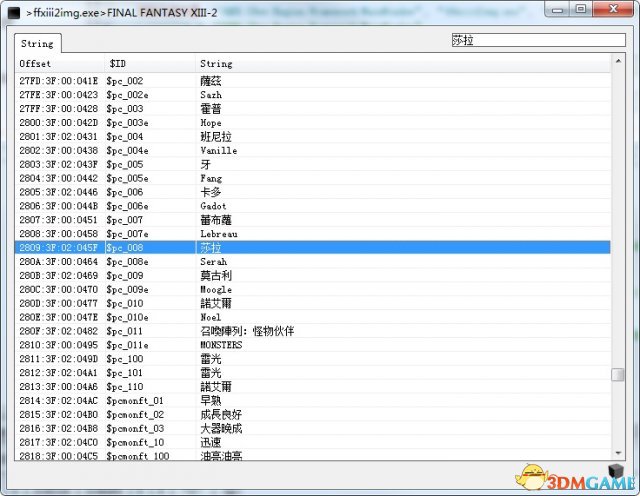This screenshot has width=640, height=496.
Task: Click the vertical scrollbar thumb
Action: 618,374
